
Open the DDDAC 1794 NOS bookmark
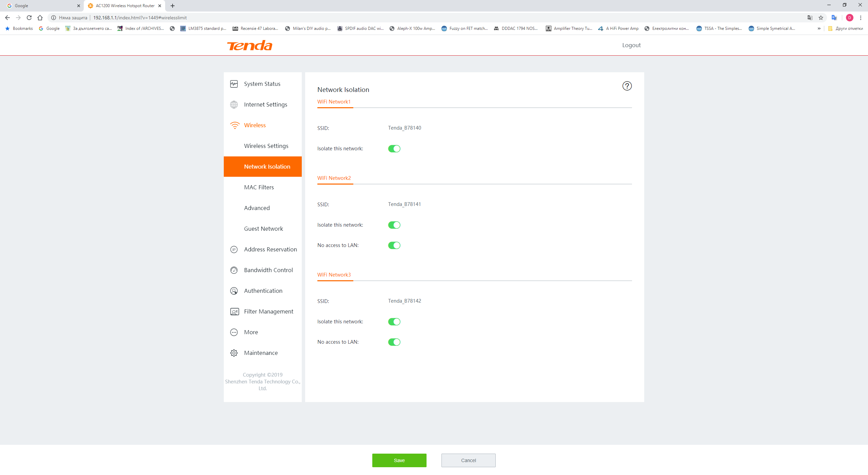(516, 28)
